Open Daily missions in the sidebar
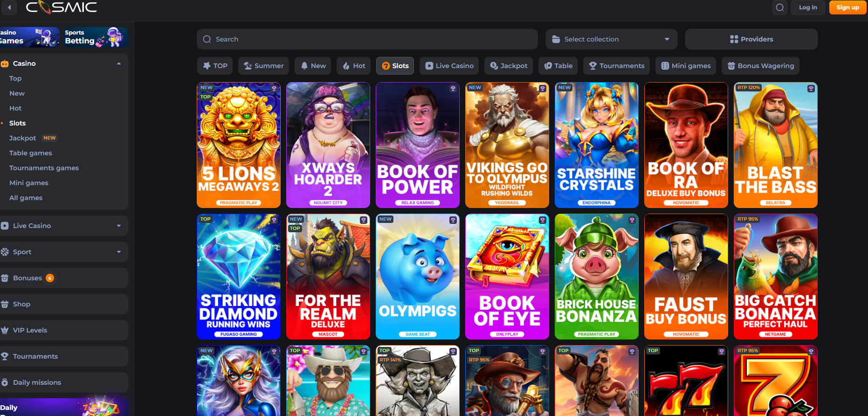The image size is (868, 416). [x=63, y=382]
